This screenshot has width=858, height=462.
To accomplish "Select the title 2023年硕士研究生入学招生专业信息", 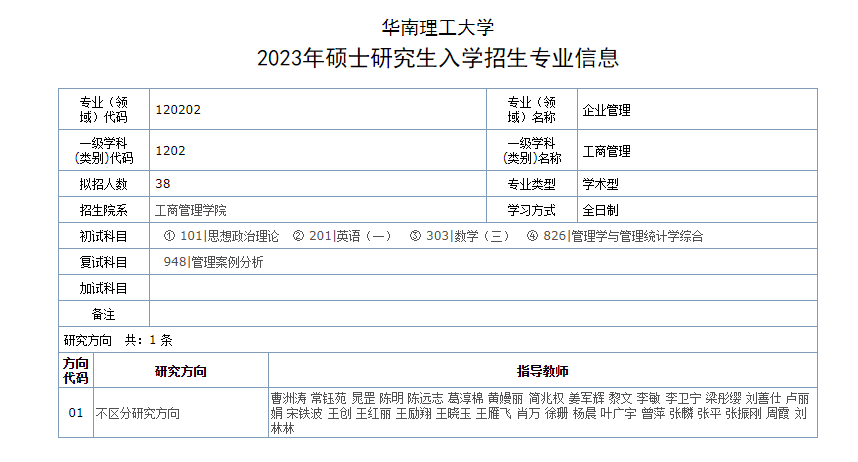I will [x=438, y=58].
